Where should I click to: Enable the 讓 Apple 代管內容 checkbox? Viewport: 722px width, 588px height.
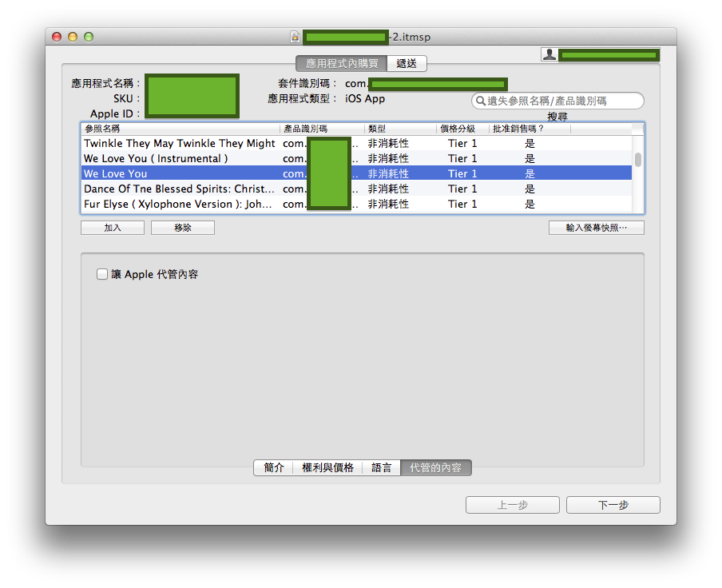102,274
